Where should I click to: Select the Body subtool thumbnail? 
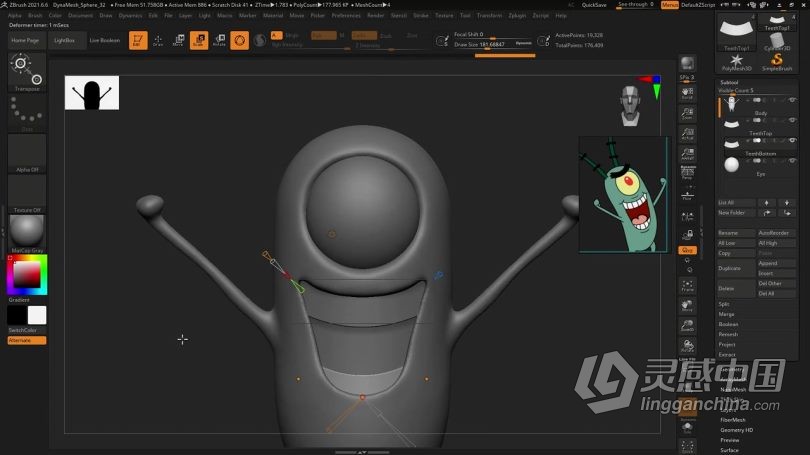[731, 104]
